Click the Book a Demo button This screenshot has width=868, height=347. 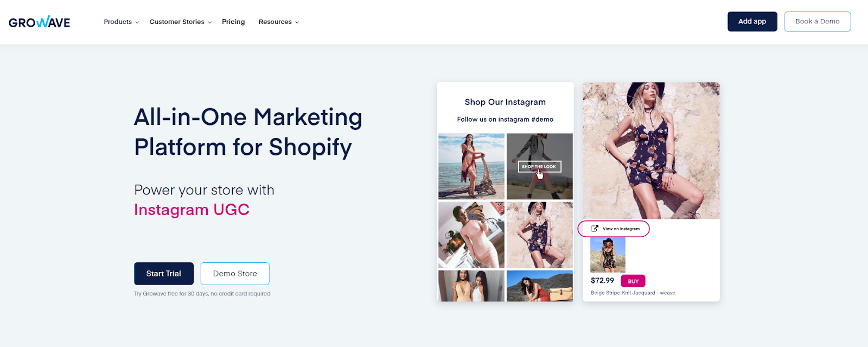click(x=818, y=21)
